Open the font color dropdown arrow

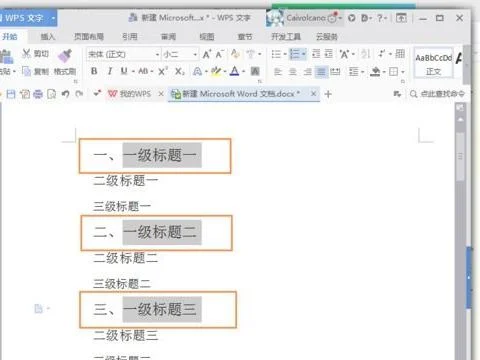(x=244, y=71)
